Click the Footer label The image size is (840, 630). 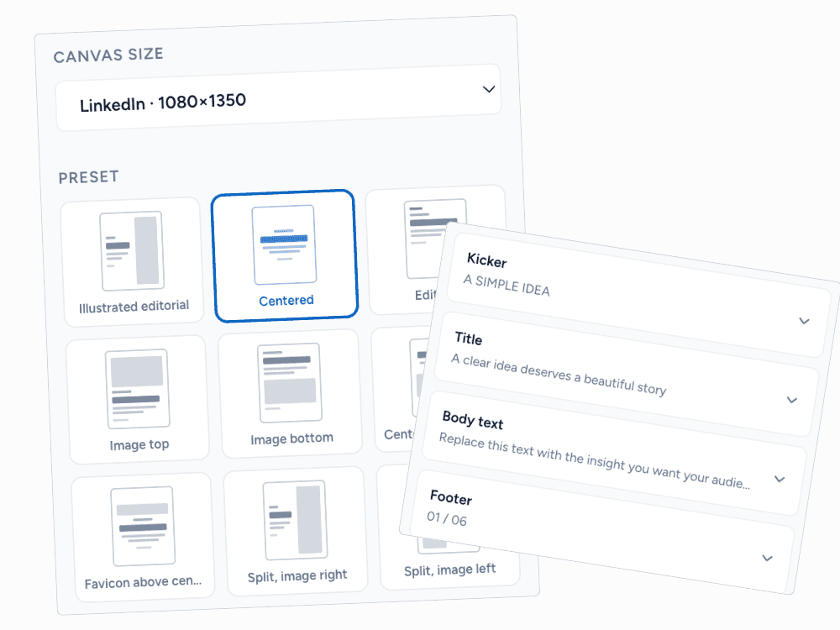451,497
